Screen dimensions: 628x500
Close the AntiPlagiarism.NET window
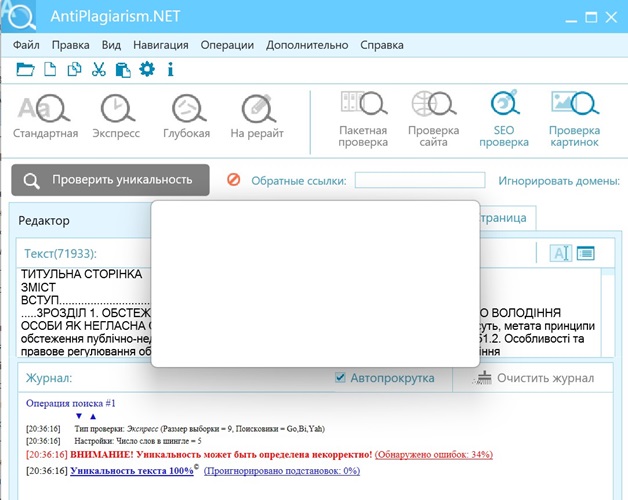pyautogui.click(x=611, y=17)
